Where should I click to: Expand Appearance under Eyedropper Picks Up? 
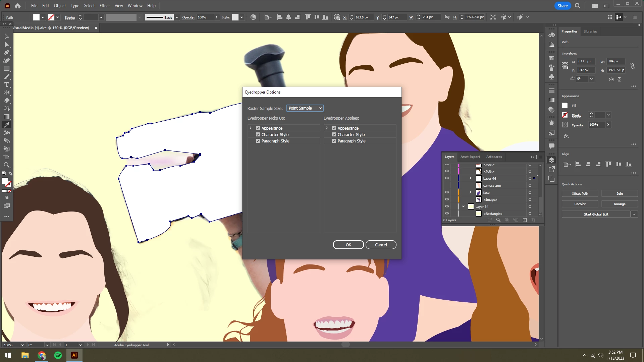pyautogui.click(x=251, y=128)
